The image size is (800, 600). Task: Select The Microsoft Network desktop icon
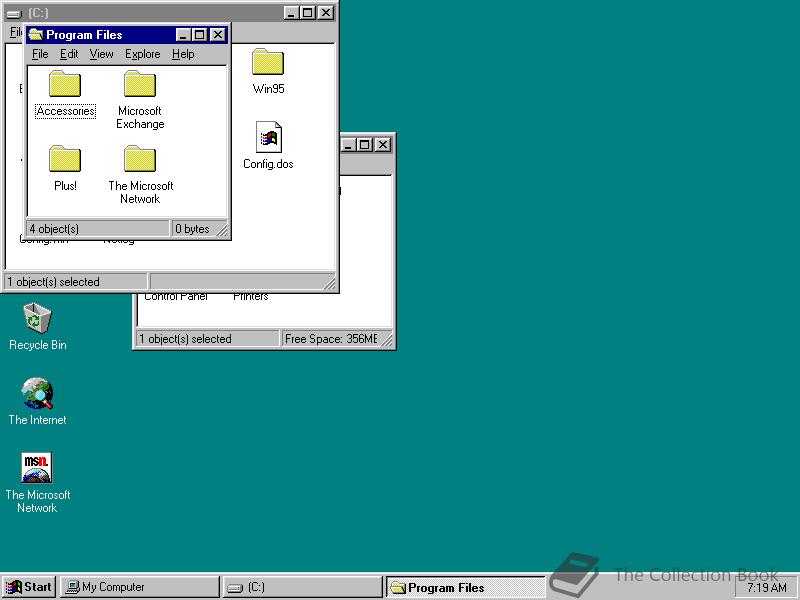click(x=37, y=468)
